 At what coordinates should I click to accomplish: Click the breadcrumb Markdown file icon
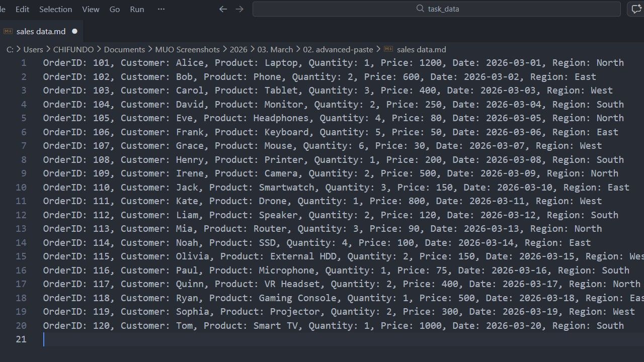388,49
